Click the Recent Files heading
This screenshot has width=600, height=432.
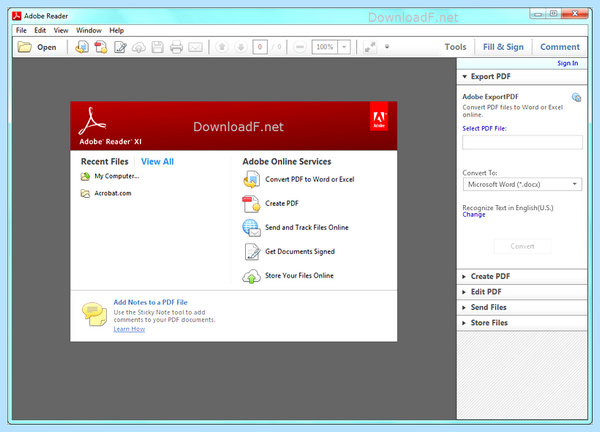coord(104,161)
